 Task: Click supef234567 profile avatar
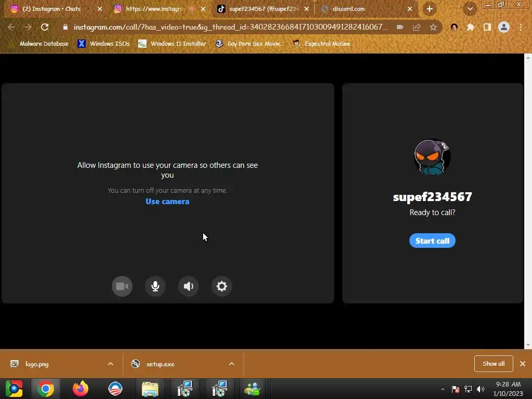(432, 157)
